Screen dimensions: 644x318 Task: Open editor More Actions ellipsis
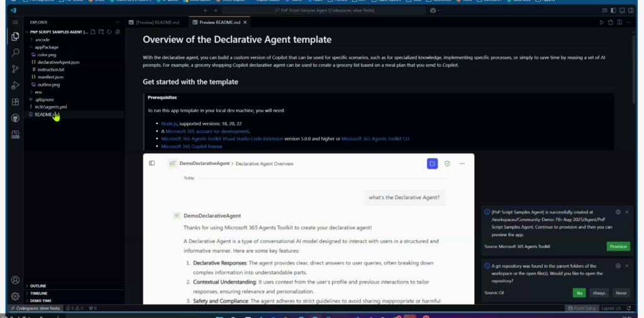point(628,22)
